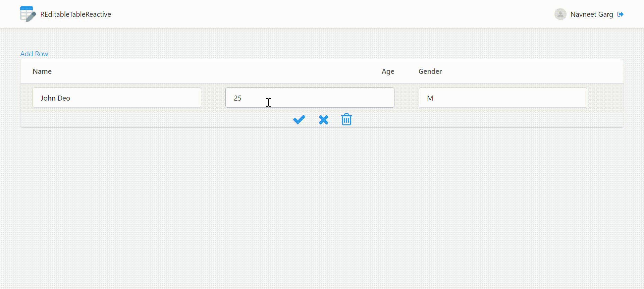Click the REditableTableReactive title text
Viewport: 644px width, 289px height.
(76, 14)
